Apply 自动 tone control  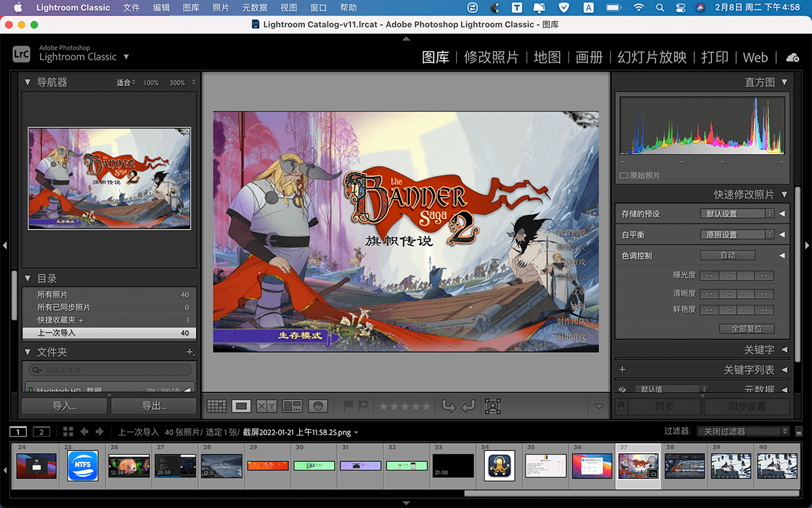coord(728,255)
